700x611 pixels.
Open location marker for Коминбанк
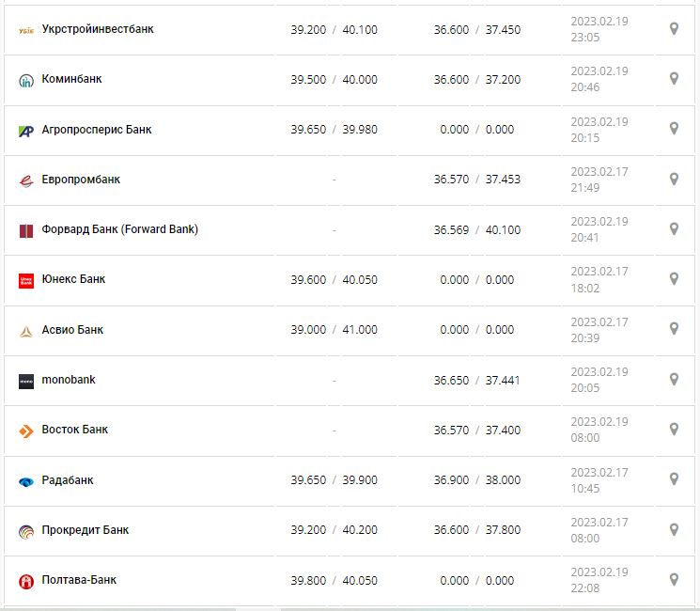click(x=674, y=79)
